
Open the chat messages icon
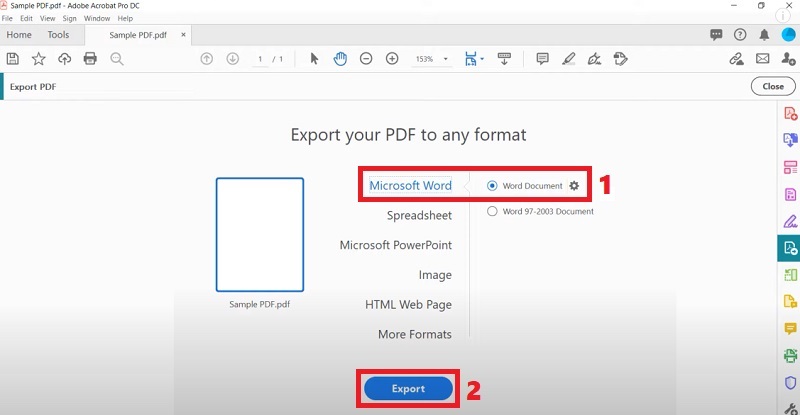pyautogui.click(x=716, y=35)
